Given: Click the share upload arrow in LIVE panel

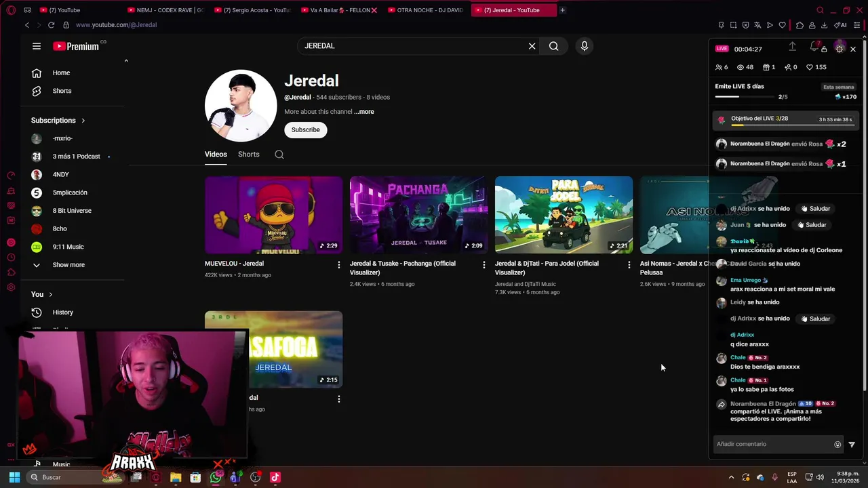Looking at the screenshot, I should [x=792, y=47].
